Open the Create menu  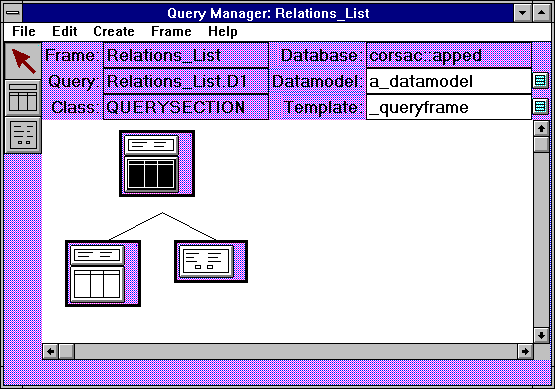[114, 32]
